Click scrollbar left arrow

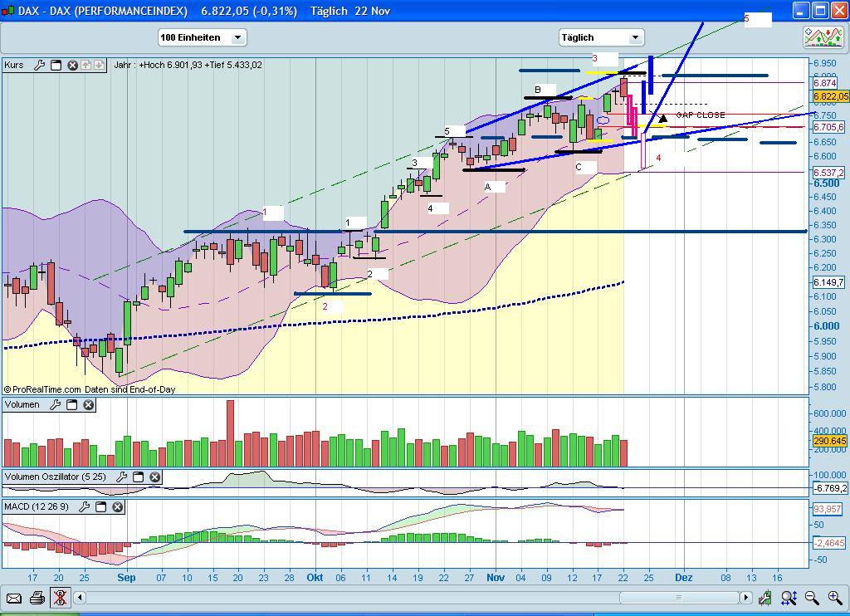(80, 598)
